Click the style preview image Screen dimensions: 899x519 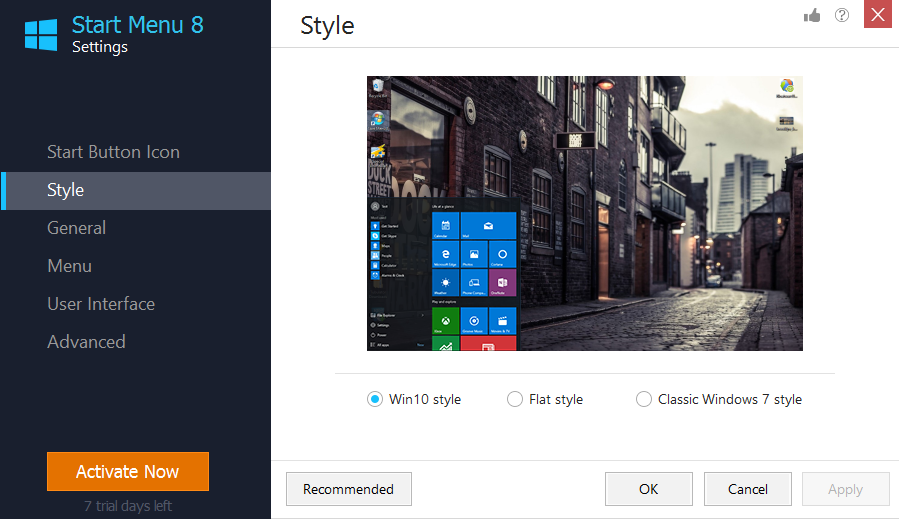click(x=585, y=213)
